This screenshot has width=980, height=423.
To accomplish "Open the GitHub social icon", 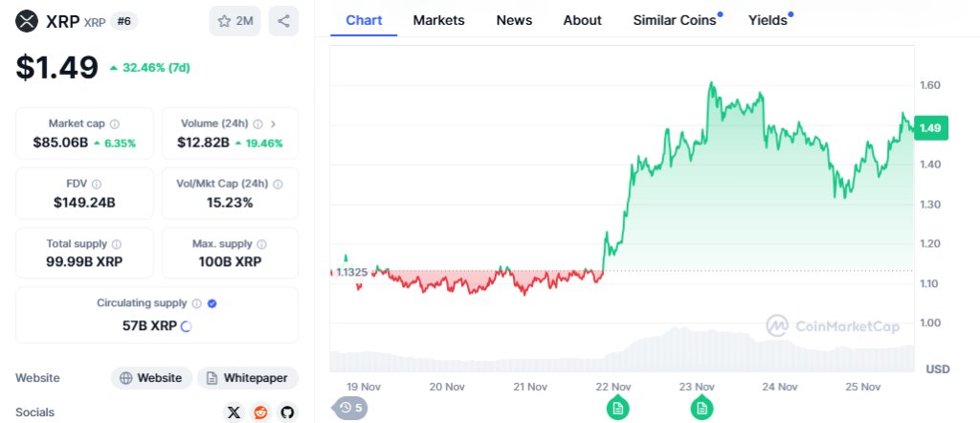I will [x=287, y=412].
